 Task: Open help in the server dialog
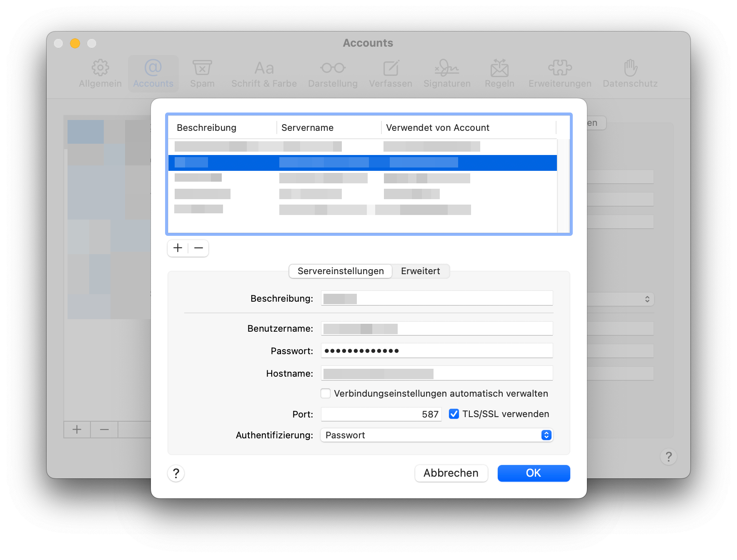(x=176, y=473)
